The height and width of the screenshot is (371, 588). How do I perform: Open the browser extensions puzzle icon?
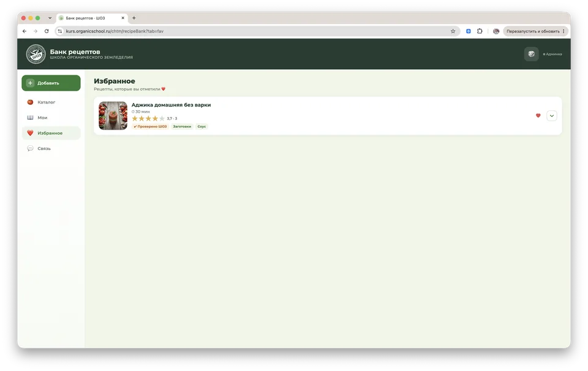[480, 31]
